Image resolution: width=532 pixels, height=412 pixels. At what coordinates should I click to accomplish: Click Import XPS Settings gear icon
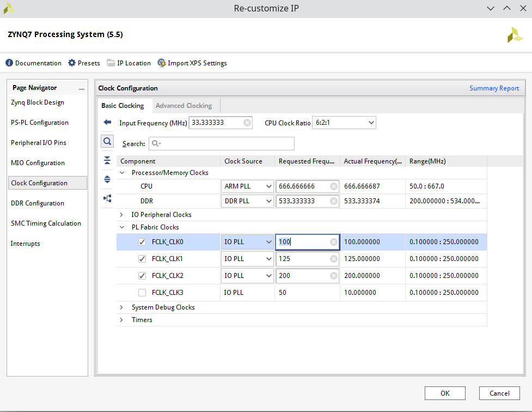pos(162,63)
